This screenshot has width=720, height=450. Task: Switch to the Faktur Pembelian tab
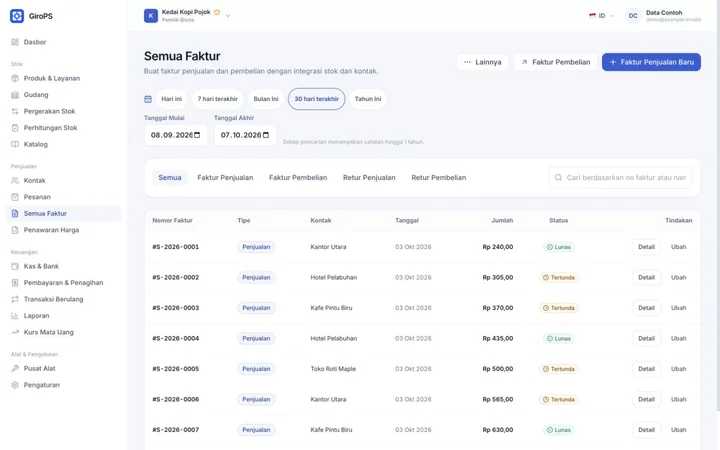click(x=298, y=178)
